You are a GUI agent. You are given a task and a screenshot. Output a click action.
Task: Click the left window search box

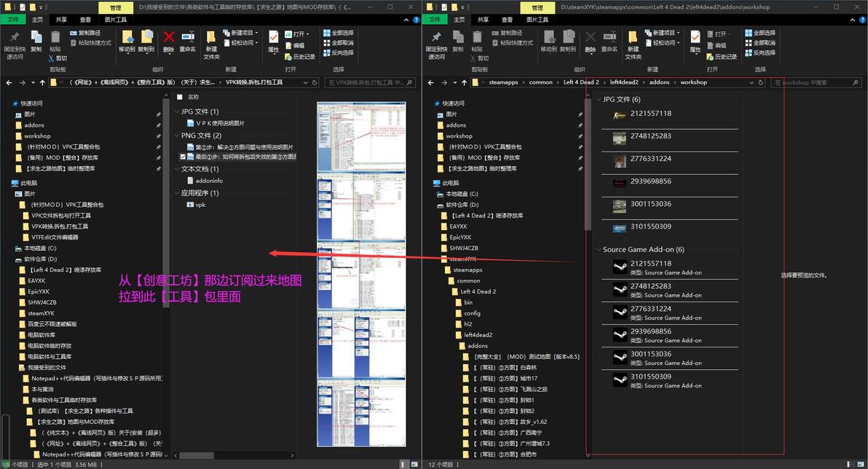coord(369,82)
